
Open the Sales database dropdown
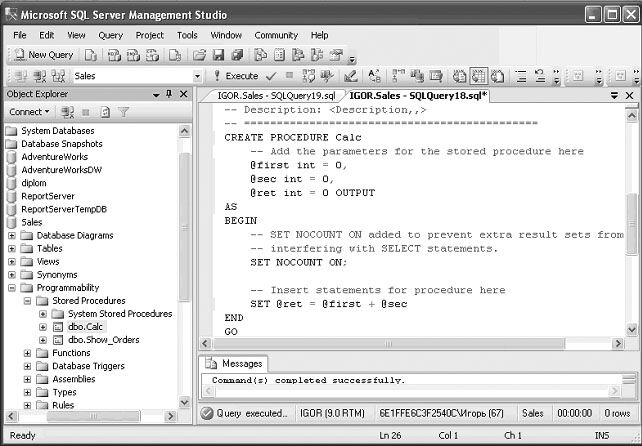point(196,76)
